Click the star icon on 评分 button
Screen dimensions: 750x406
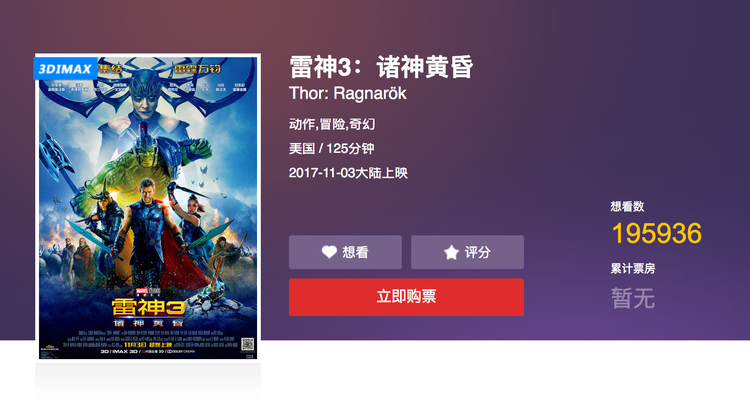[451, 252]
